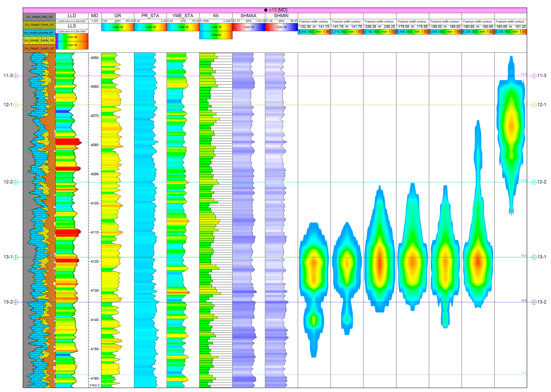This screenshot has width=551, height=392.
Task: Select the 7.21E-003 mm 1.67 fracture color scale
Action: click(347, 32)
